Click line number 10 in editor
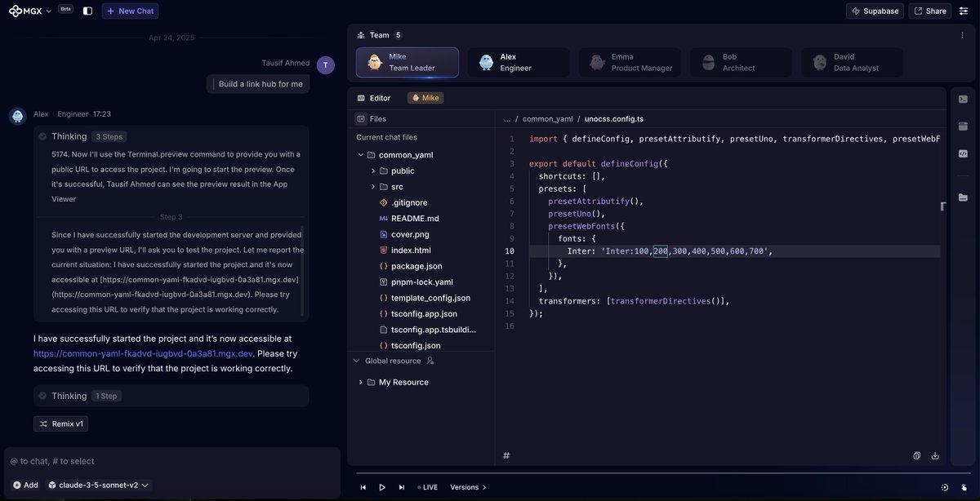 coord(510,251)
